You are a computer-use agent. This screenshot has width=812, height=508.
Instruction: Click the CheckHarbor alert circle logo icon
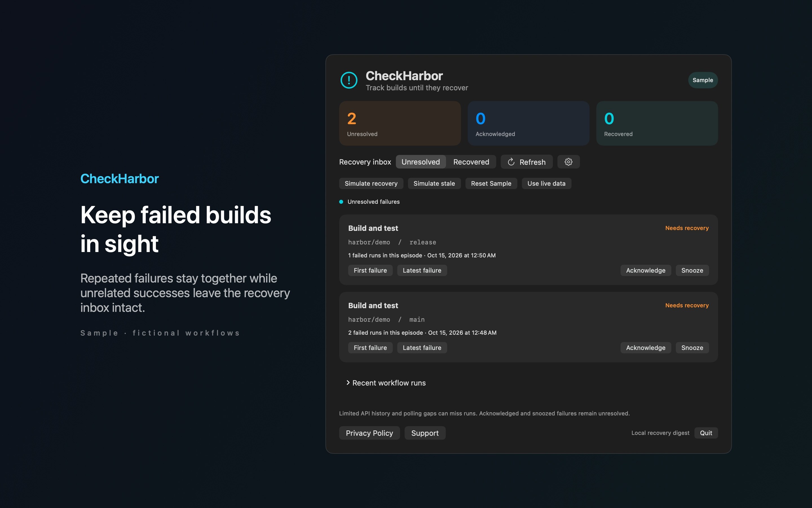[348, 80]
